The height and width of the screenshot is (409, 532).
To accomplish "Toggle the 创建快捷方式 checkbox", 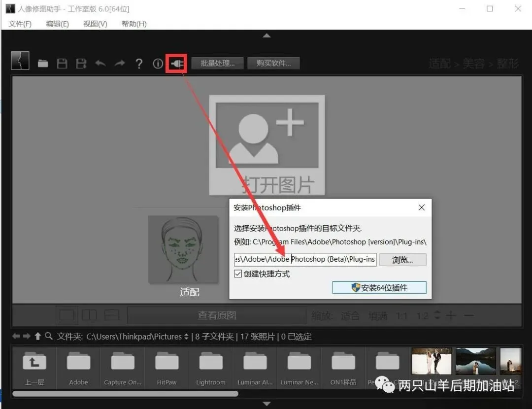I will pyautogui.click(x=238, y=273).
